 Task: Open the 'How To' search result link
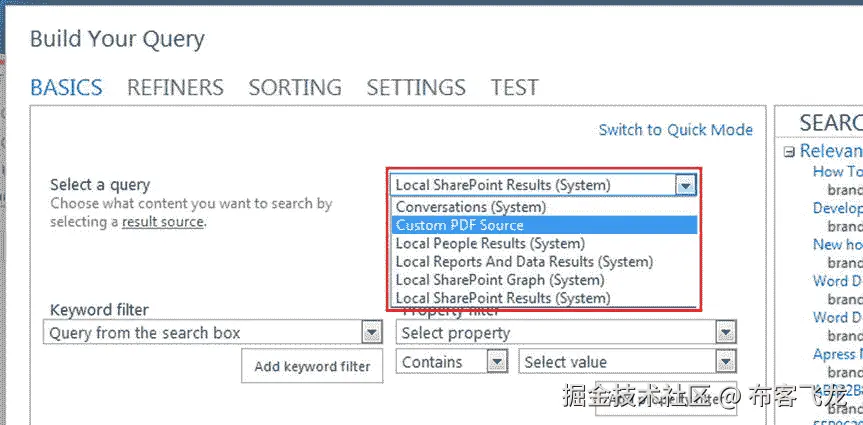838,172
